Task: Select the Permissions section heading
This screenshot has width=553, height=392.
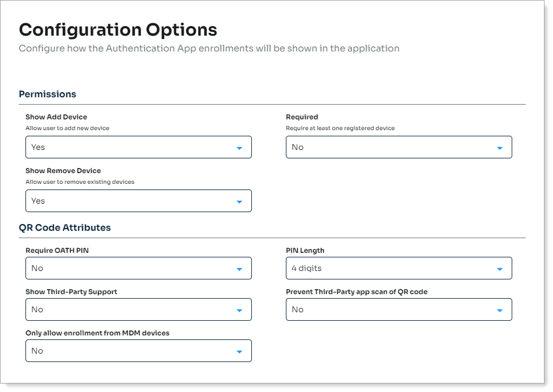Action: coord(48,94)
